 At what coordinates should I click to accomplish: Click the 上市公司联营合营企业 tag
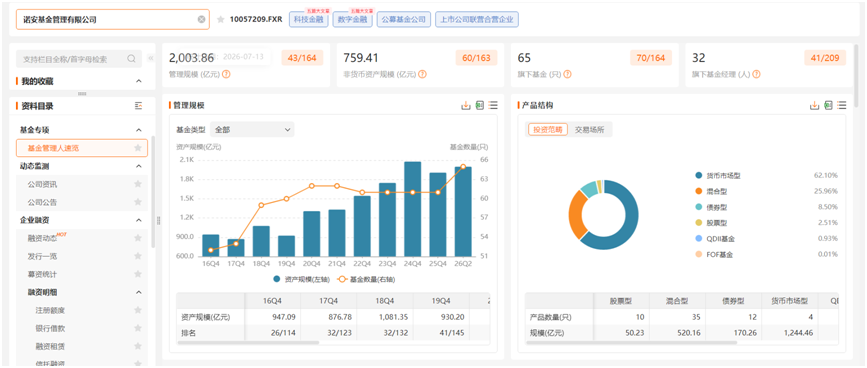coord(477,20)
